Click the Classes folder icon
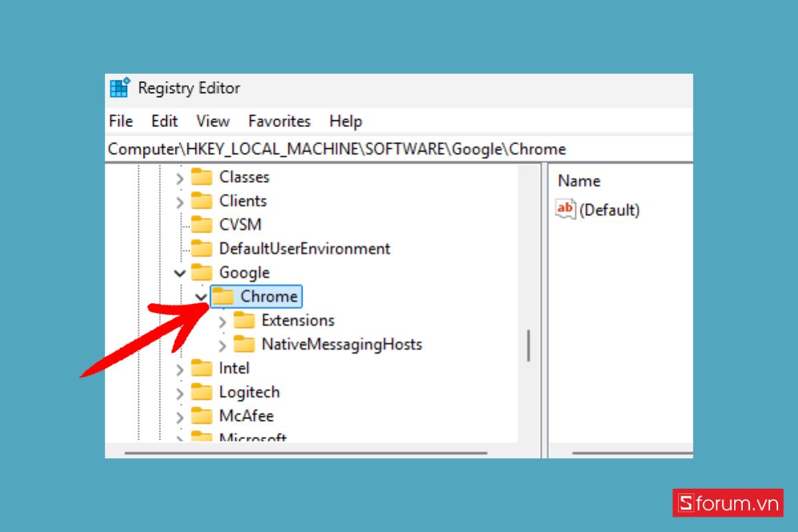798x532 pixels. [201, 177]
